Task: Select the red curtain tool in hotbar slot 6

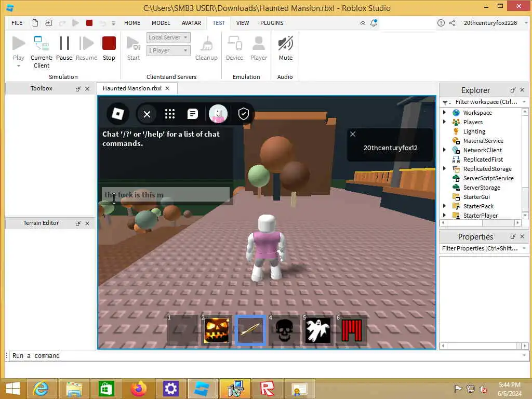Action: click(352, 330)
